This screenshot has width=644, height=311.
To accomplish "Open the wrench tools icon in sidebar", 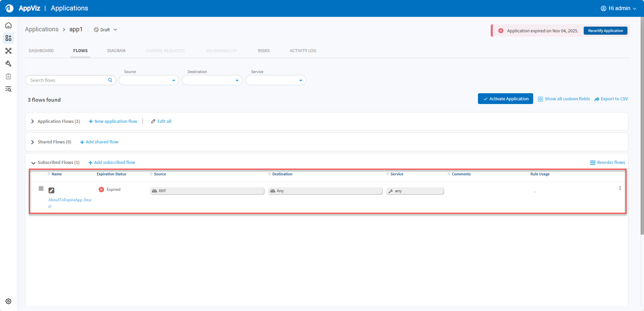I will click(x=8, y=64).
